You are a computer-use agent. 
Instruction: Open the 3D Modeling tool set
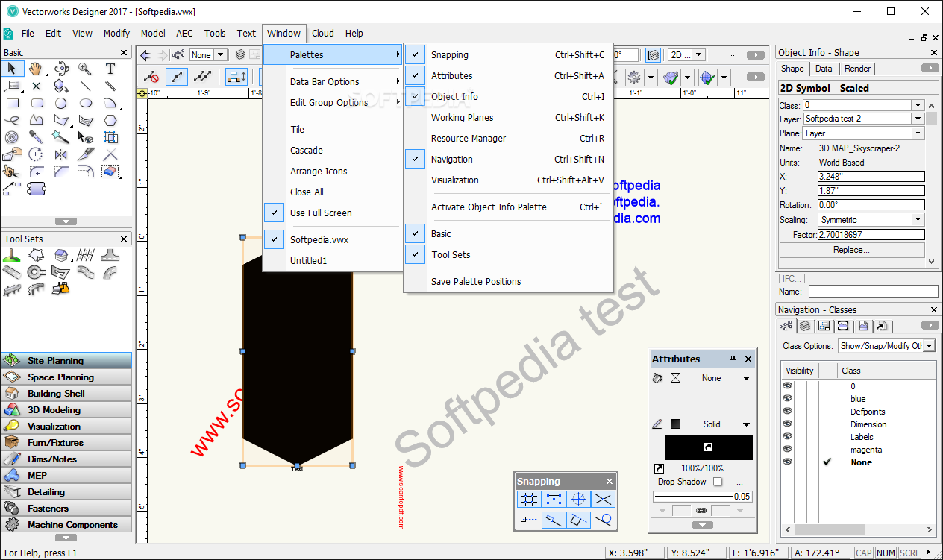pyautogui.click(x=66, y=409)
